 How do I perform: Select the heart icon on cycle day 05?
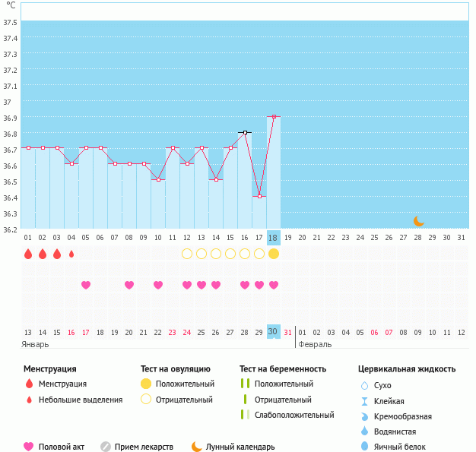(86, 285)
